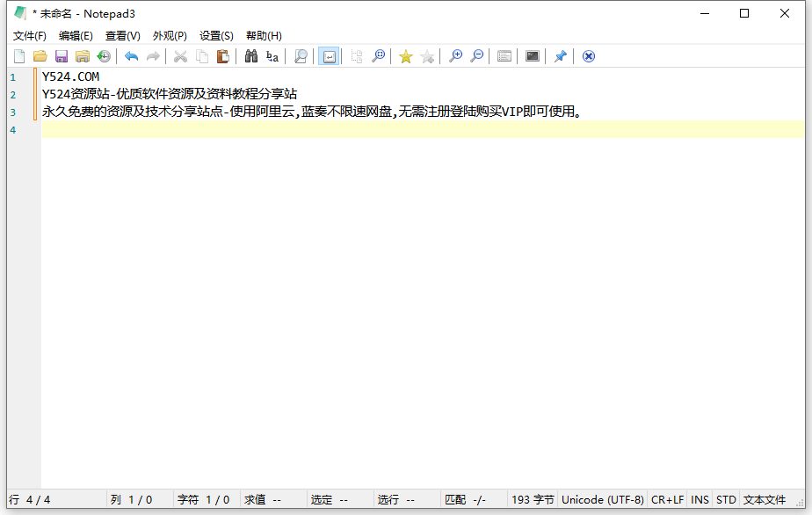Open the 编辑(E) menu
The height and width of the screenshot is (515, 812).
[x=76, y=36]
